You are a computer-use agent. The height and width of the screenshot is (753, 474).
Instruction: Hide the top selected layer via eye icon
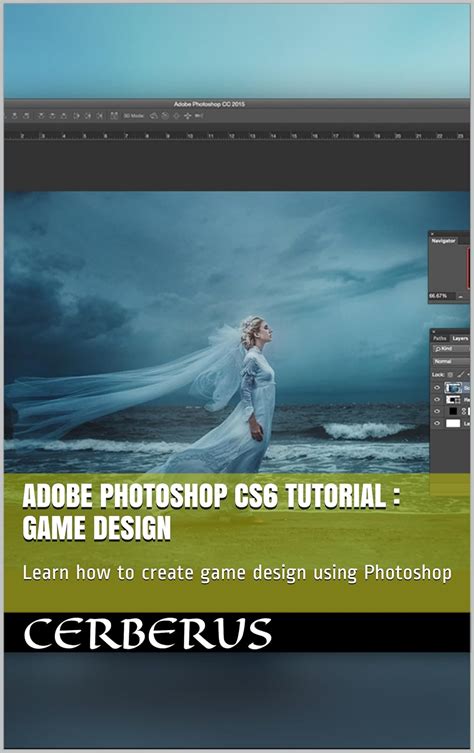click(x=437, y=388)
